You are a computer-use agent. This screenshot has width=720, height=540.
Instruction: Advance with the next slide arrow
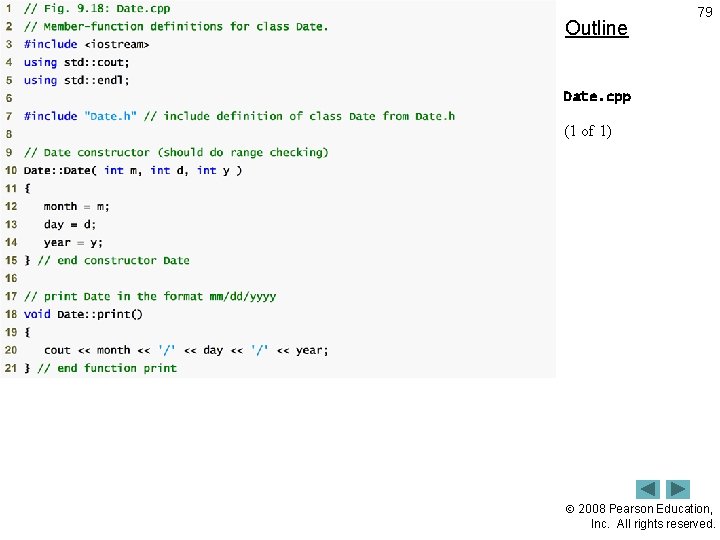678,489
